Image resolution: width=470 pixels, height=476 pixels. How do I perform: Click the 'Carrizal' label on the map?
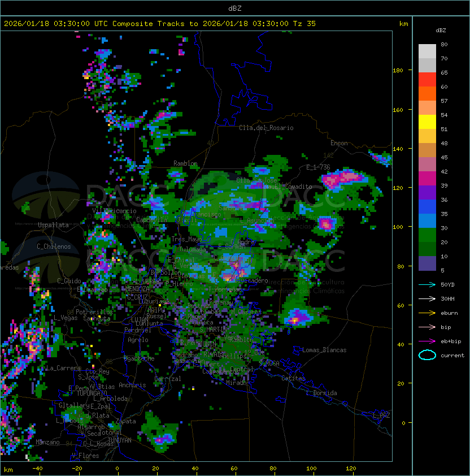[x=168, y=379]
